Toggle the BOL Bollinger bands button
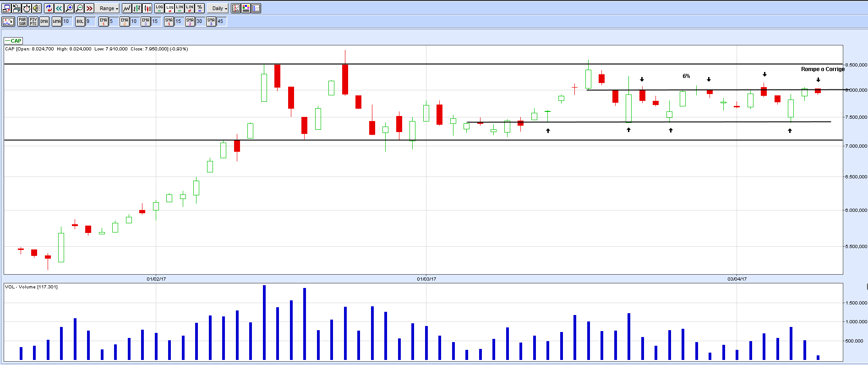 click(81, 21)
